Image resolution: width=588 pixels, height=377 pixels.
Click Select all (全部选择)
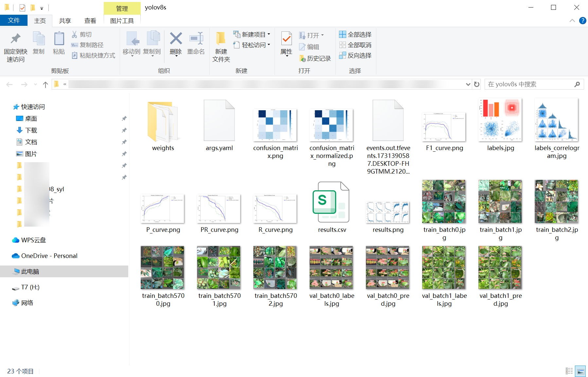coord(355,34)
